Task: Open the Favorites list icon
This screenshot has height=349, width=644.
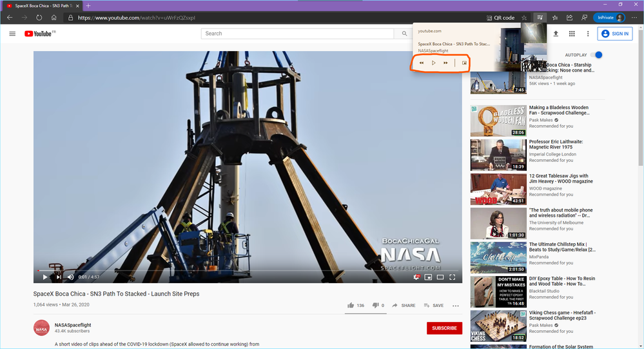Action: [x=555, y=17]
